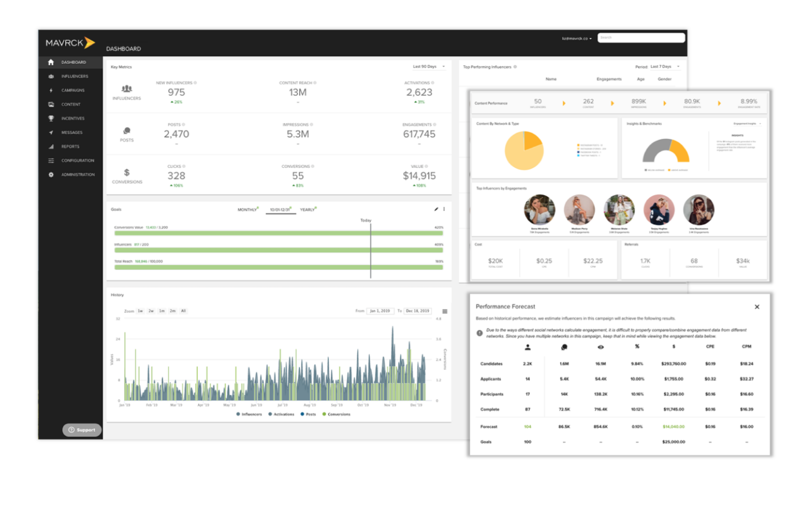Click the Messages paper plane icon
Image resolution: width=791 pixels, height=532 pixels.
(51, 133)
